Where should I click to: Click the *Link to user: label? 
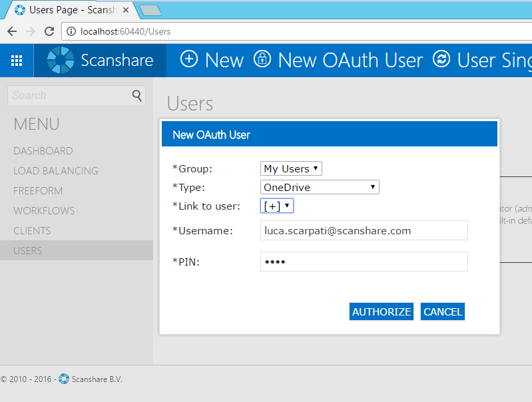coord(206,206)
